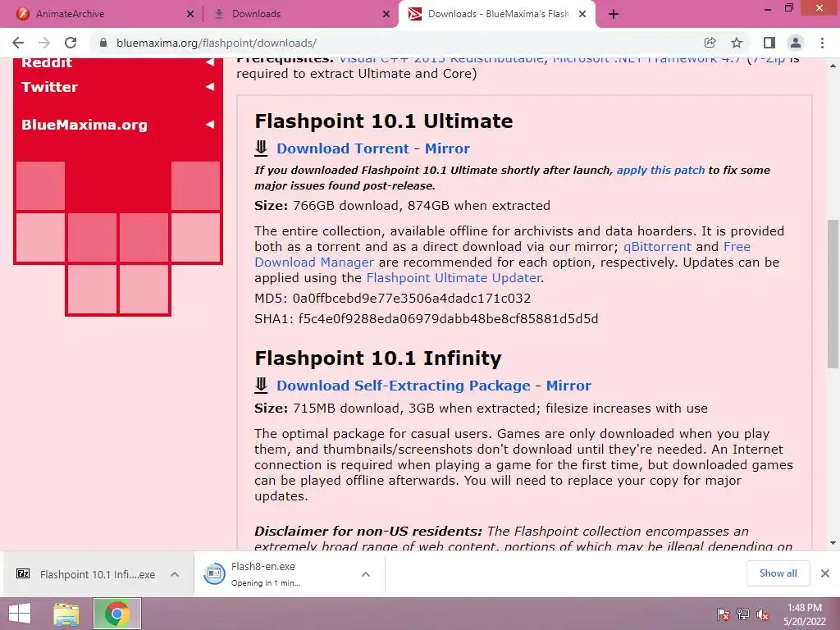The image size is (840, 630).
Task: Click the Flashpoint 10.1 Infinity heading
Action: click(x=378, y=358)
